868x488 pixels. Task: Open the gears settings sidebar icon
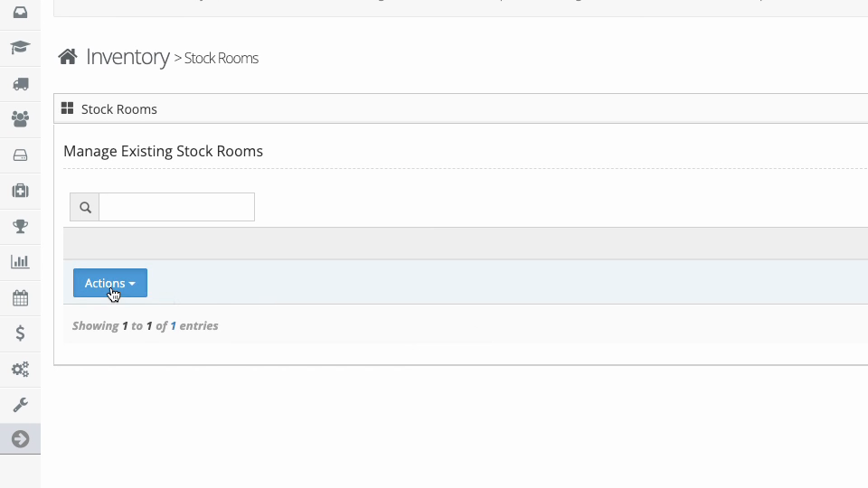[x=21, y=369]
